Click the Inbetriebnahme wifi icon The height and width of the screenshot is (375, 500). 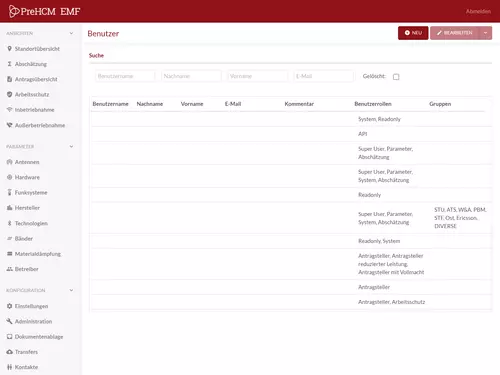click(9, 110)
